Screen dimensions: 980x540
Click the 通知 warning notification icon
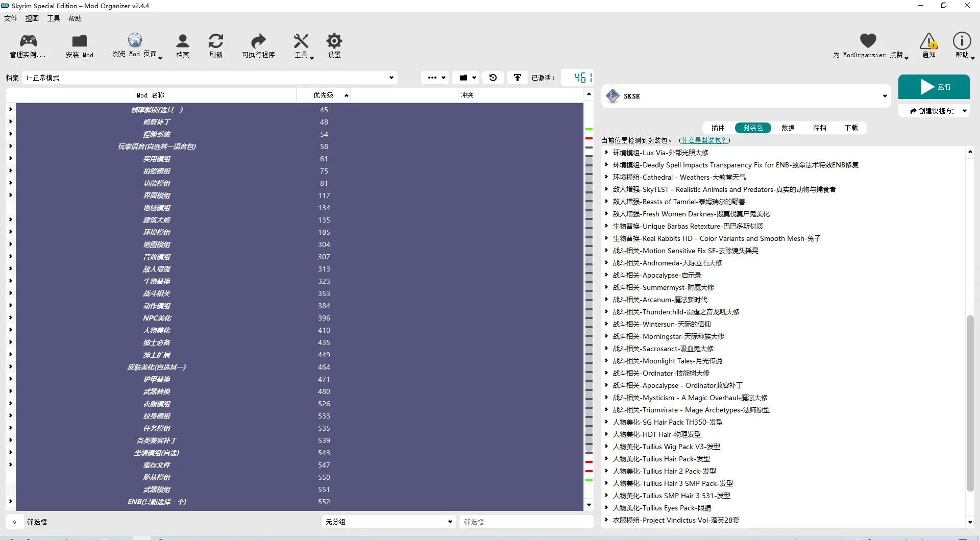click(x=928, y=41)
